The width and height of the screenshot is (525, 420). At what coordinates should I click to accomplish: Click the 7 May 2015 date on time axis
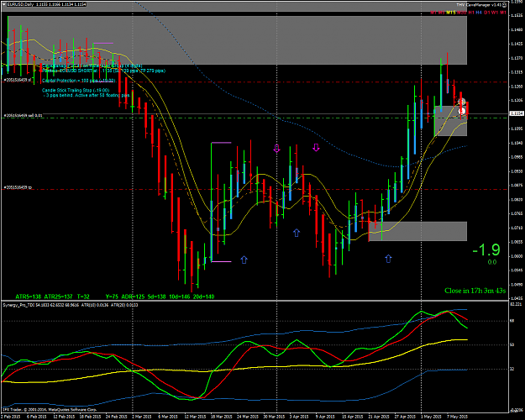coord(458,417)
